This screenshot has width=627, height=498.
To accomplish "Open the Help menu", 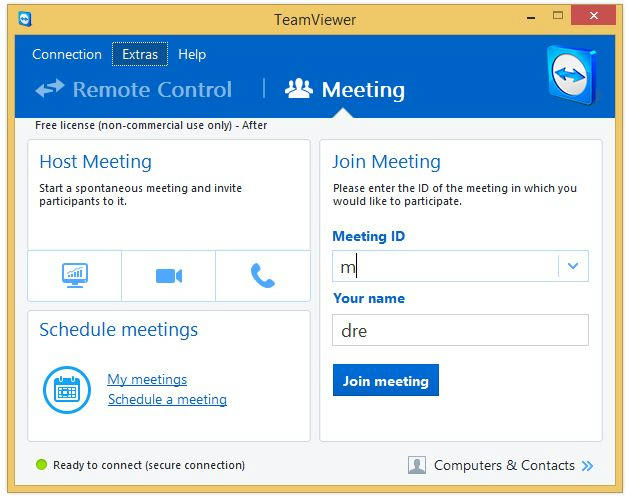I will pos(192,54).
